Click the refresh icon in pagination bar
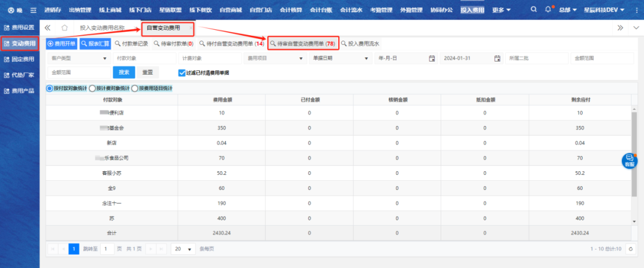This screenshot has width=644, height=268. [x=630, y=249]
